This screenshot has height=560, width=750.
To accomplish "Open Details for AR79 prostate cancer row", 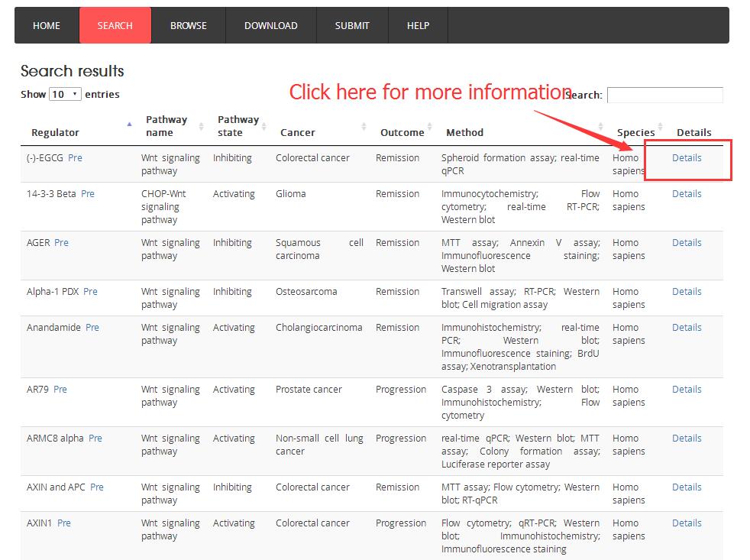I will coord(687,390).
